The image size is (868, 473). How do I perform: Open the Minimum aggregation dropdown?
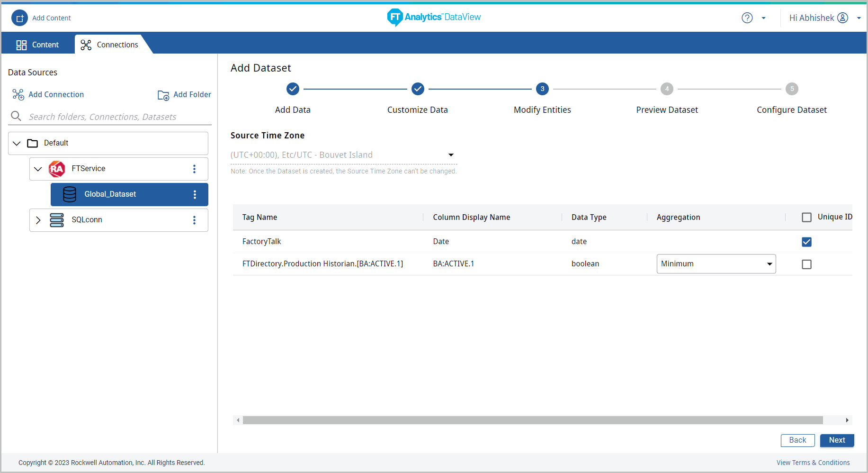(x=716, y=264)
